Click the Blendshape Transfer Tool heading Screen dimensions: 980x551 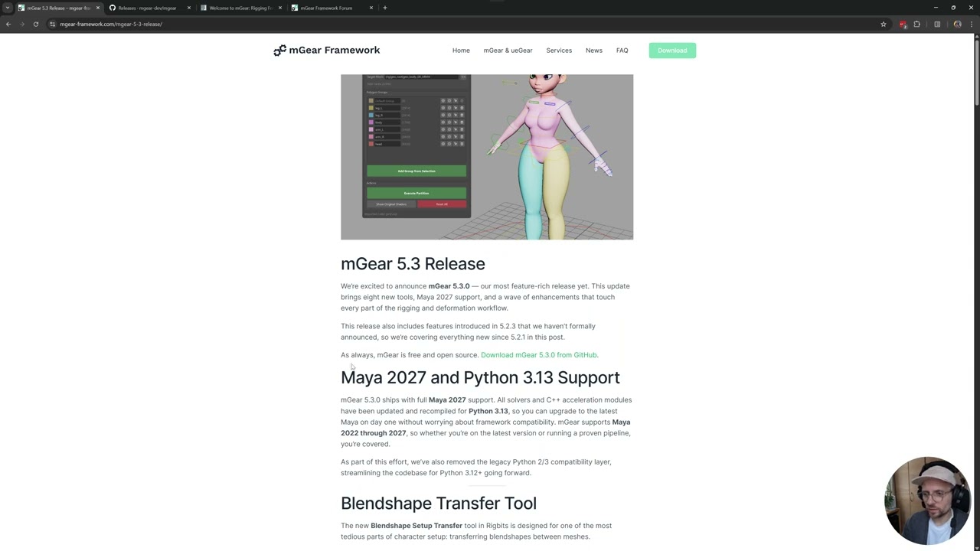pyautogui.click(x=439, y=503)
